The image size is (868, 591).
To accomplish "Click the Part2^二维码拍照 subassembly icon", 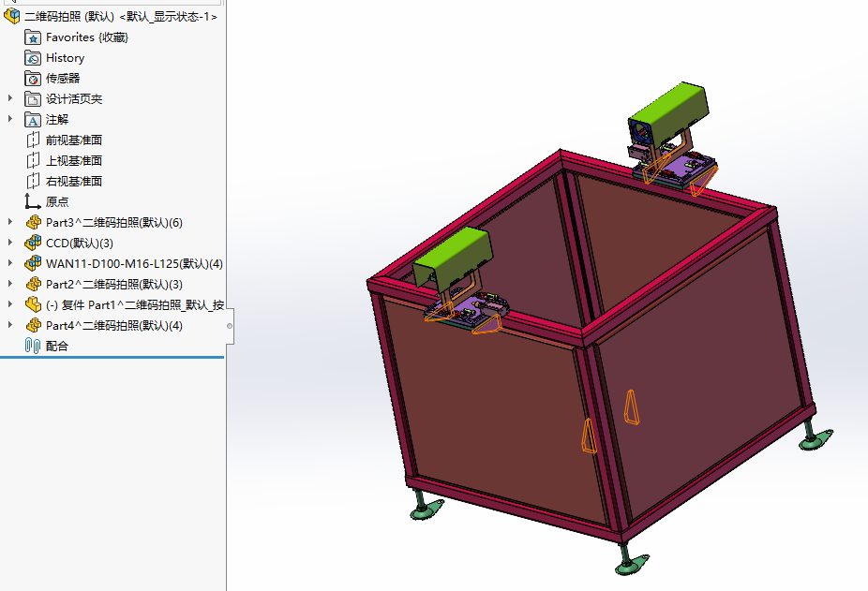I will [x=33, y=284].
